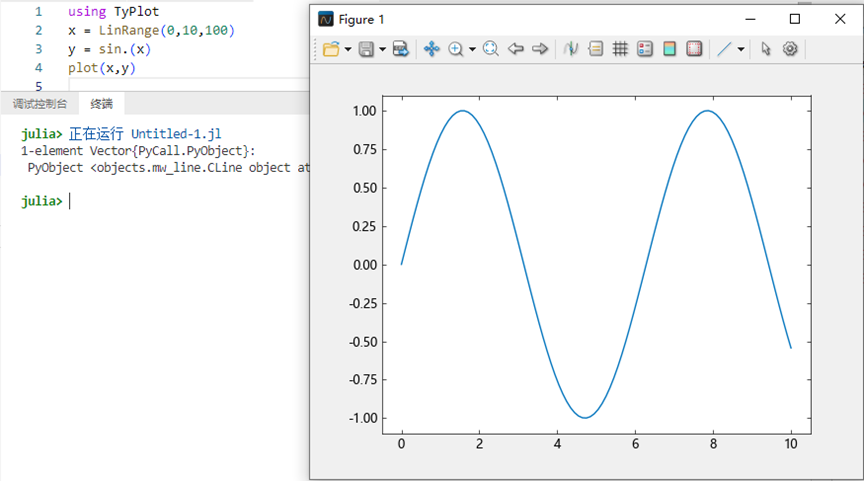Minimize the Figure 1 window

750,19
